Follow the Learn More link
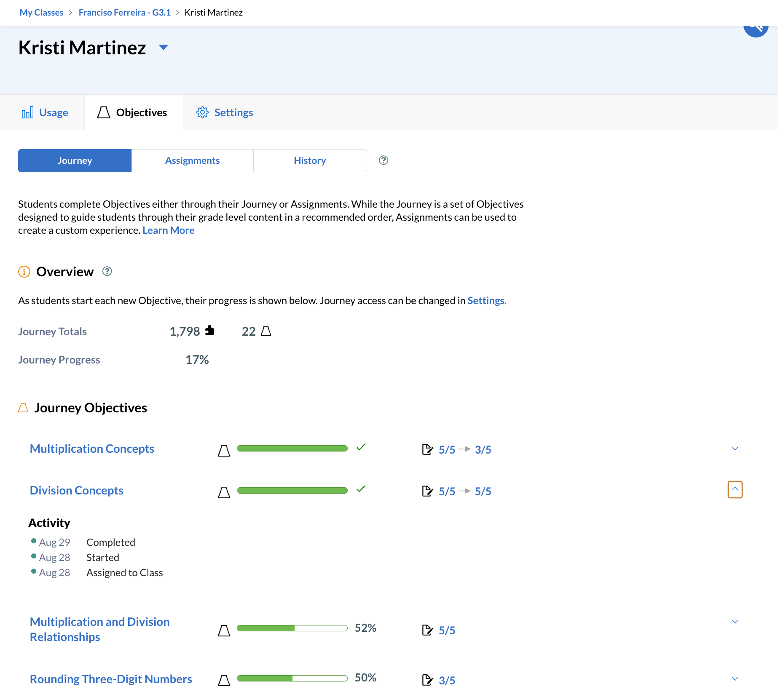 pos(169,230)
